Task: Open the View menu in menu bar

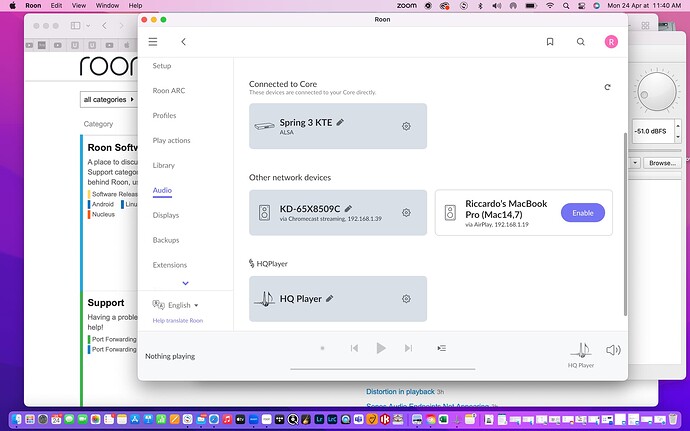Action: (79, 5)
